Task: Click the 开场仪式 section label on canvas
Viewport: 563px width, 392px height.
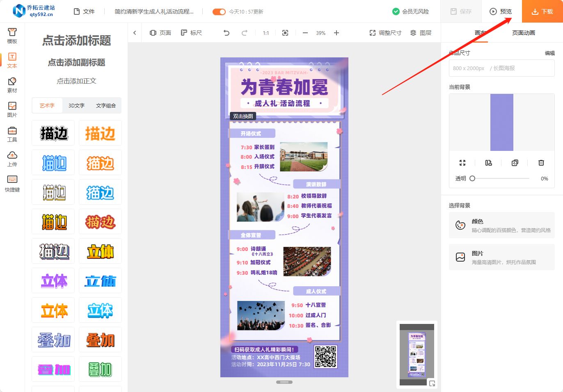Action: [251, 133]
